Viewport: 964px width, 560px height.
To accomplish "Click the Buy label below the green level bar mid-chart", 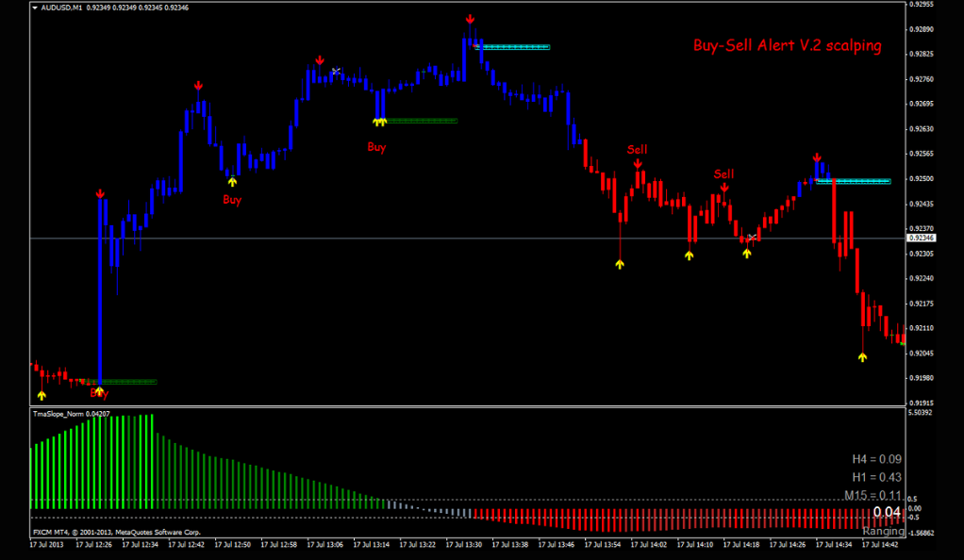I will pos(376,147).
